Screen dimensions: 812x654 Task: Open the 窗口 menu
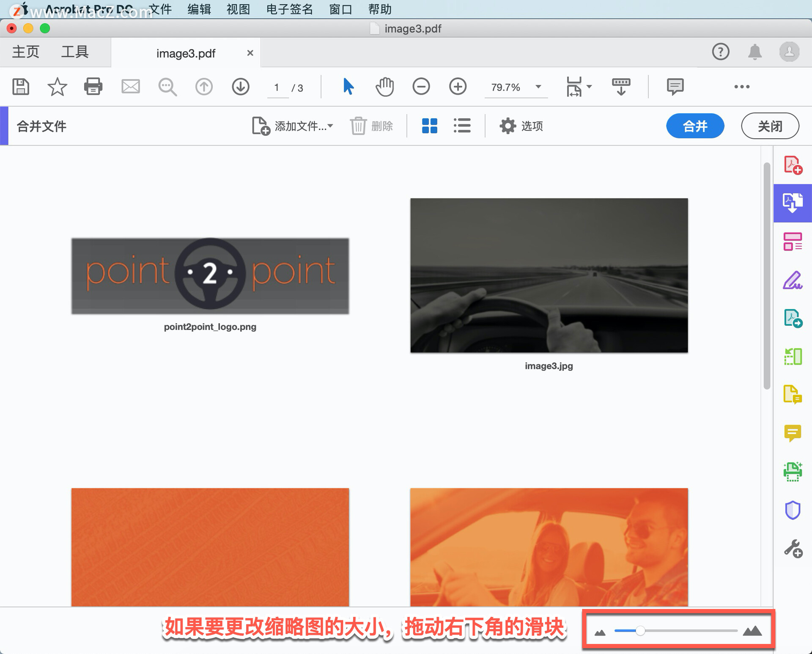tap(341, 9)
